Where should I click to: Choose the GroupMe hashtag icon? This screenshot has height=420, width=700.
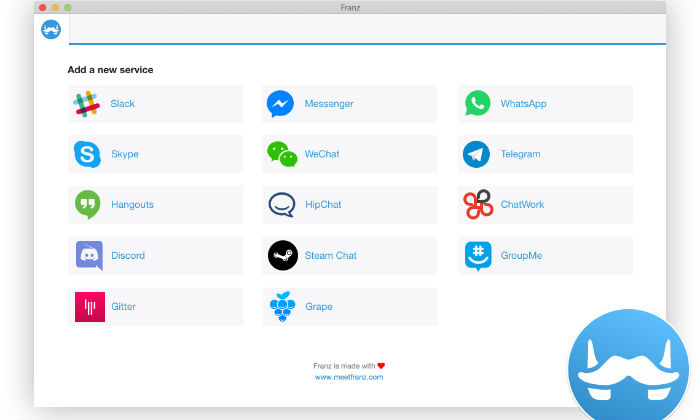(478, 256)
